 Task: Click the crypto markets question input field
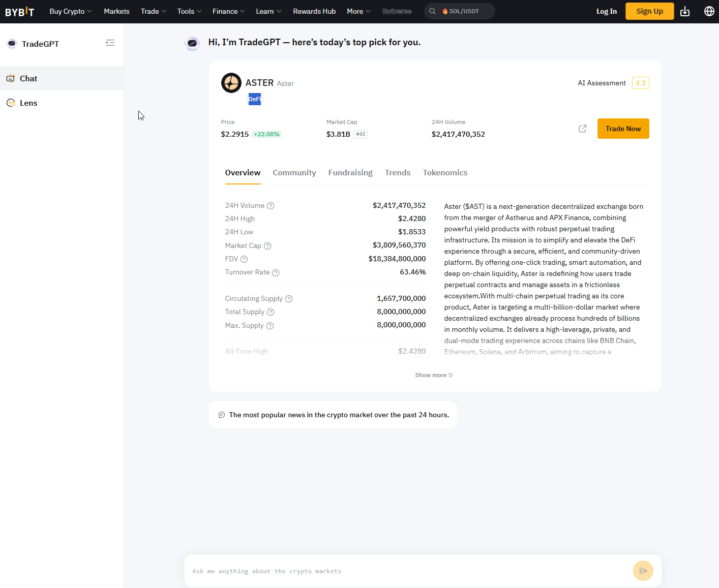[x=407, y=571]
